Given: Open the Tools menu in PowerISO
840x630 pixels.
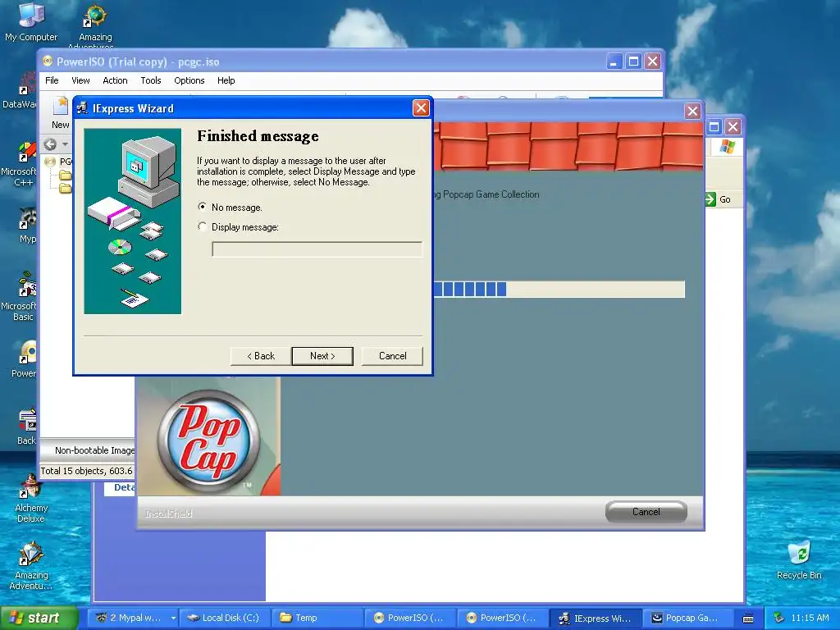Looking at the screenshot, I should click(x=151, y=80).
